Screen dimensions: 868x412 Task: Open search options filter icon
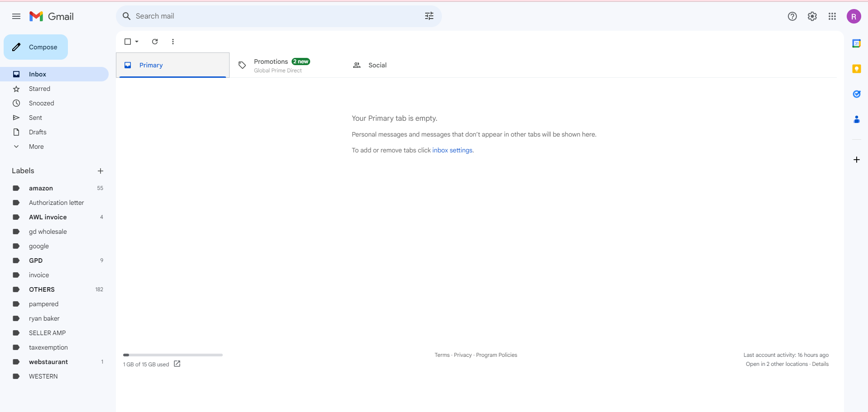[x=429, y=16]
